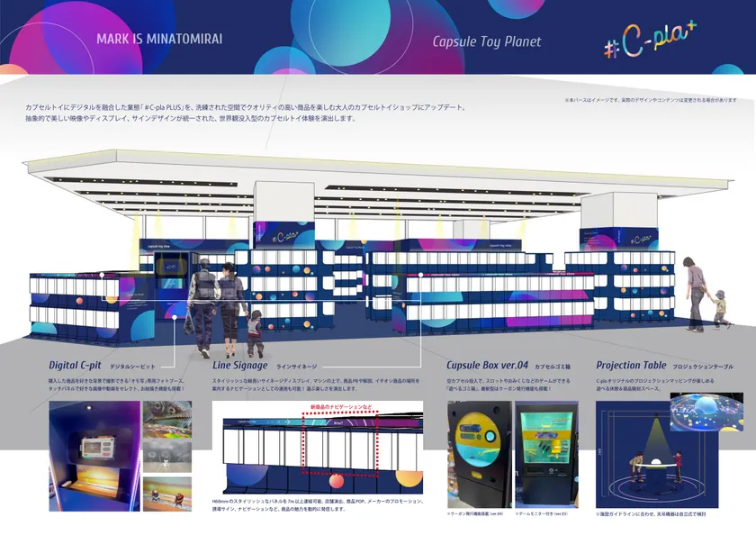Select the Digital C-pit heading
Screen dimensions: 756x535
[x=75, y=365]
